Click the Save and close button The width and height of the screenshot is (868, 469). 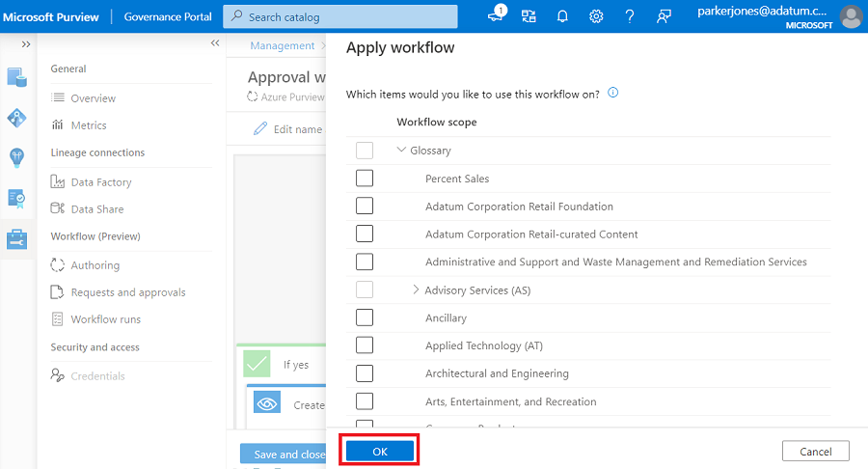pyautogui.click(x=284, y=454)
